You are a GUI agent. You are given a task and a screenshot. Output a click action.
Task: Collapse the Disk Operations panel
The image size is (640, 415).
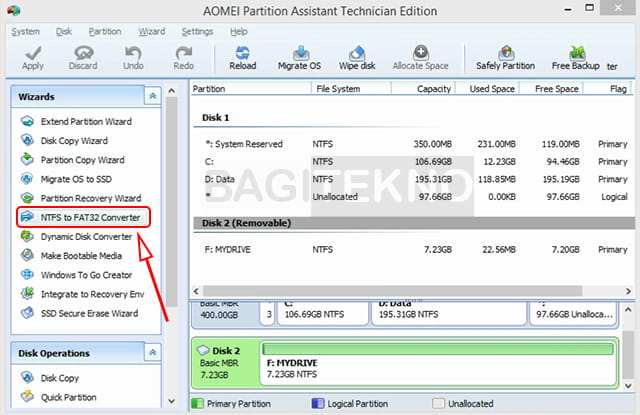tap(153, 352)
